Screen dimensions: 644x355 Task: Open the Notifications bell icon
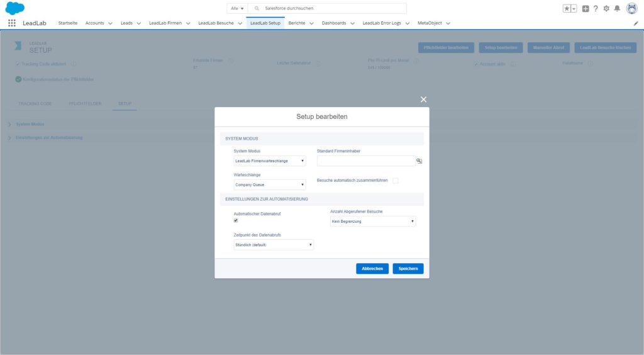pyautogui.click(x=617, y=9)
